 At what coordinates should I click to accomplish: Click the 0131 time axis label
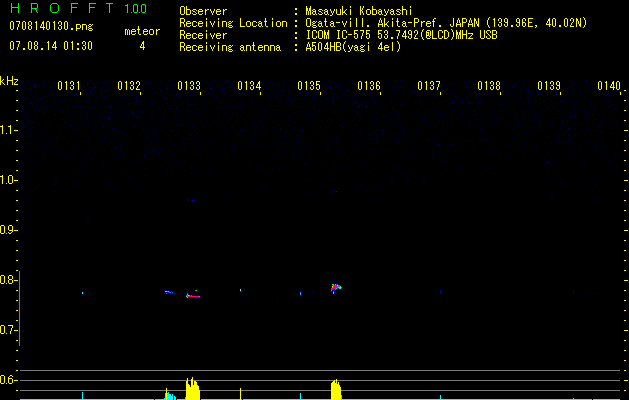coord(69,86)
